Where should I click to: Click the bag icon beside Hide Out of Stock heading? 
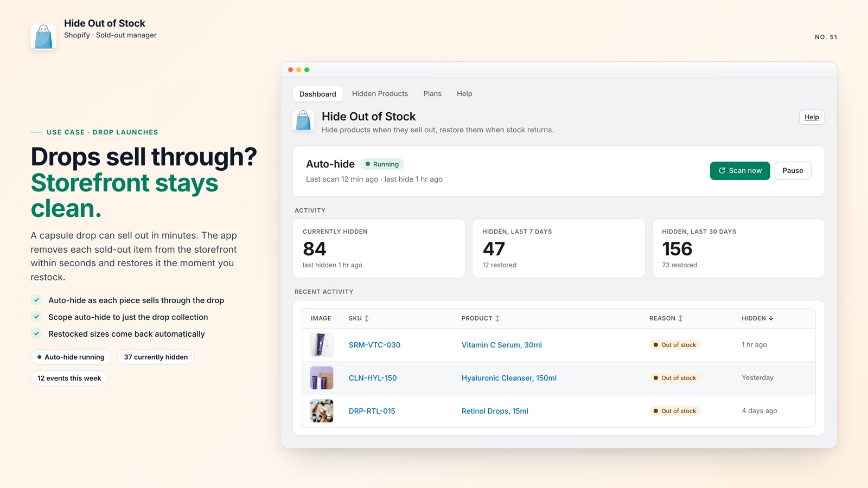tap(303, 120)
